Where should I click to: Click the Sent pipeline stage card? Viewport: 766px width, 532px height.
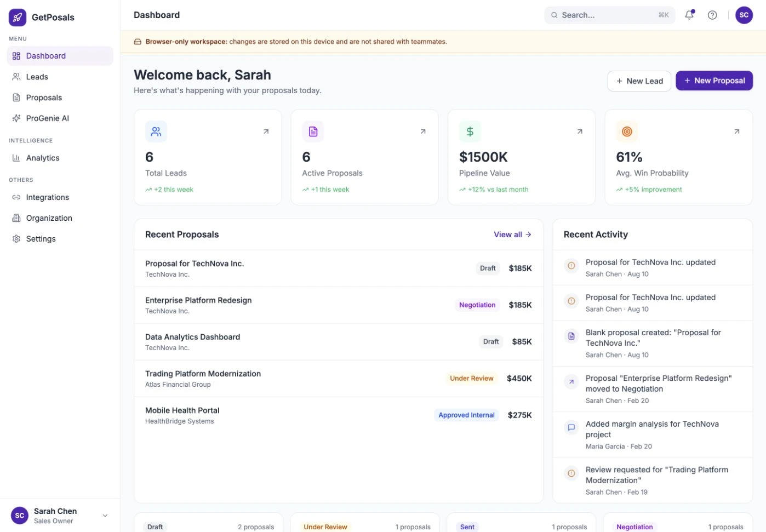coord(521,522)
